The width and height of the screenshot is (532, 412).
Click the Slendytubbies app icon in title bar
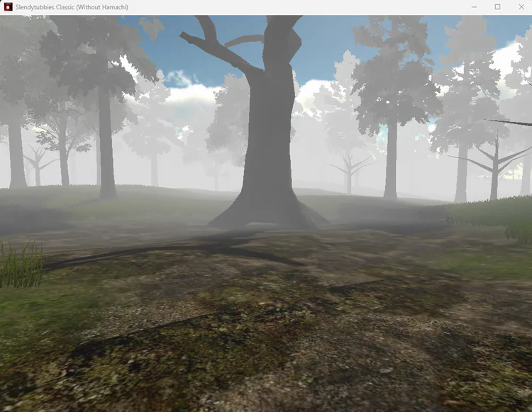pyautogui.click(x=8, y=7)
